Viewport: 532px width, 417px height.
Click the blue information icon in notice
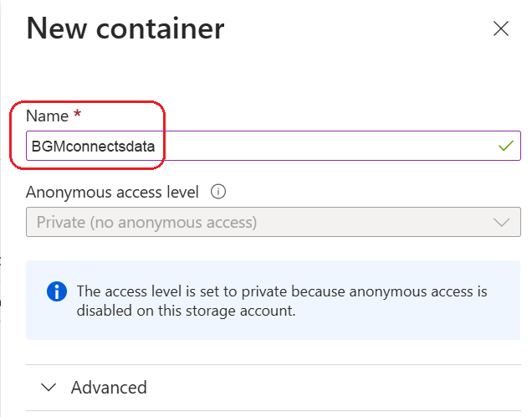56,291
